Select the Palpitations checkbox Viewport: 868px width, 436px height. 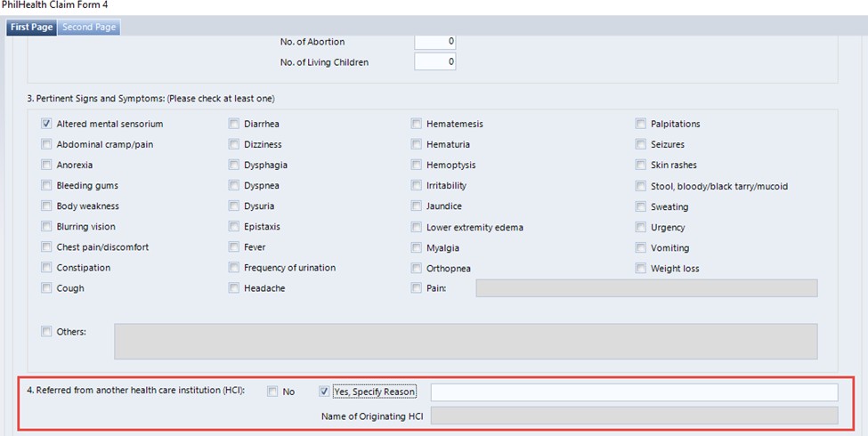641,125
